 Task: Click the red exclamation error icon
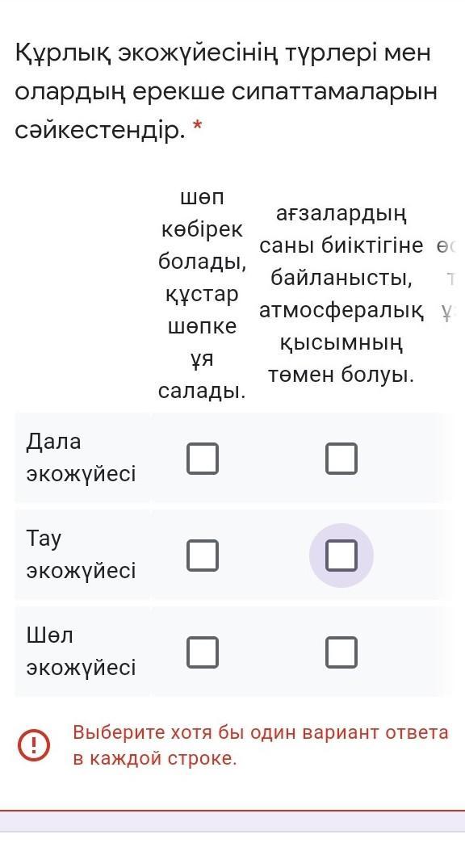(34, 745)
